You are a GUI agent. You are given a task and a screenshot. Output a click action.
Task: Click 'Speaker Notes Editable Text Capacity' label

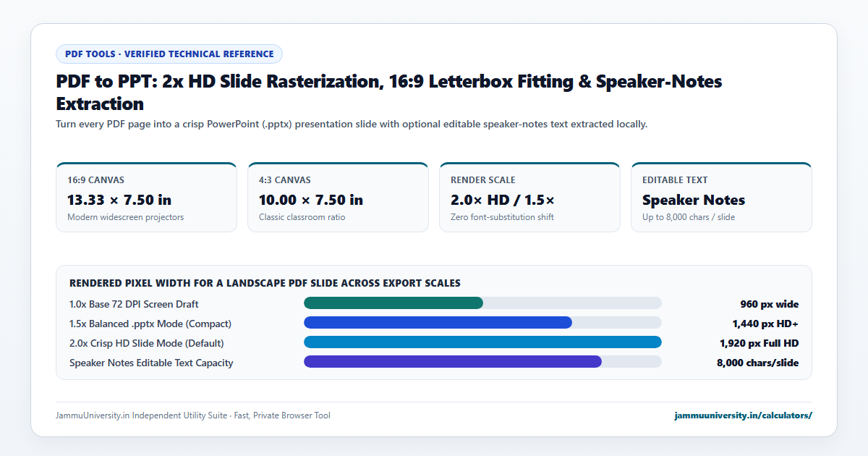(x=151, y=363)
